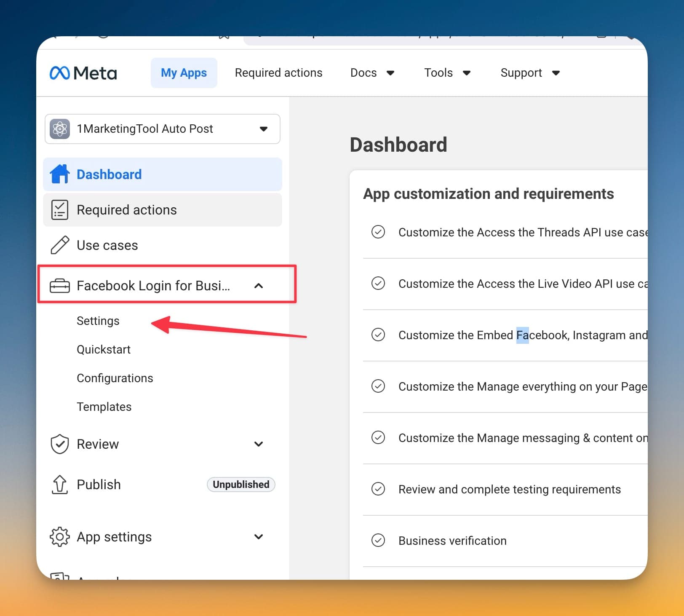Screen dimensions: 684x616
Task: Open Customize the Access the Live Video API item
Action: 523,284
